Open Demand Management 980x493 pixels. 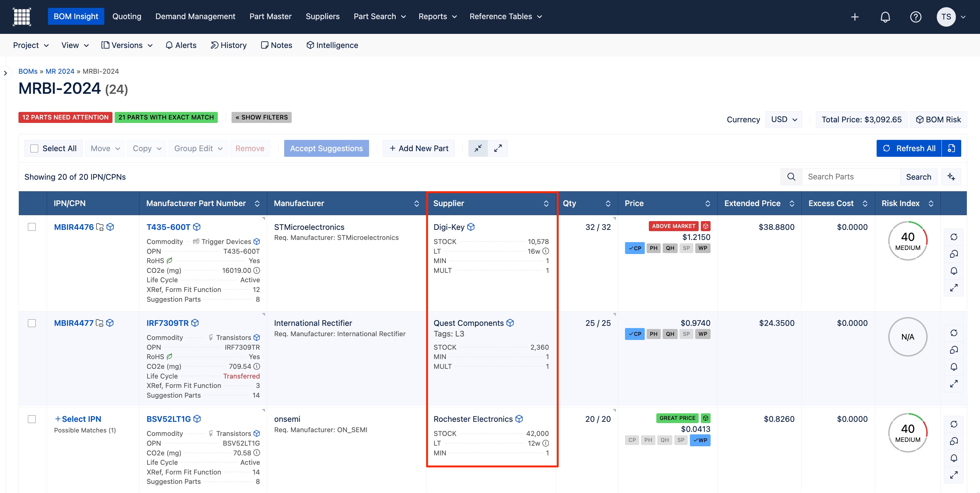(195, 17)
